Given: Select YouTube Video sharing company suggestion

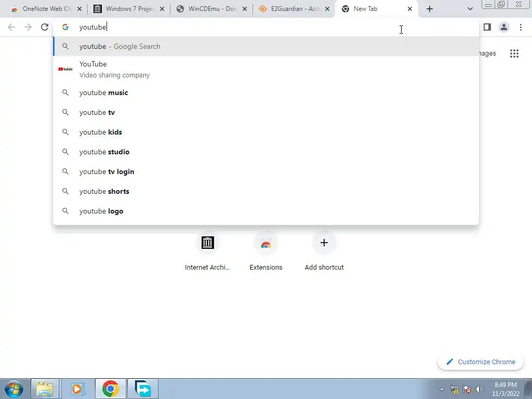Looking at the screenshot, I should tap(266, 69).
